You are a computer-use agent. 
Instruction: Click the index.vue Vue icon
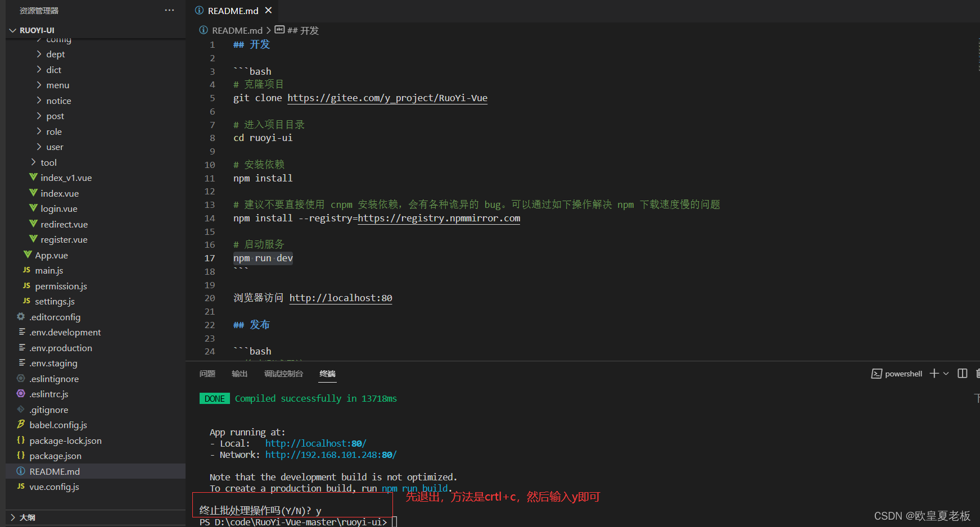tap(33, 193)
